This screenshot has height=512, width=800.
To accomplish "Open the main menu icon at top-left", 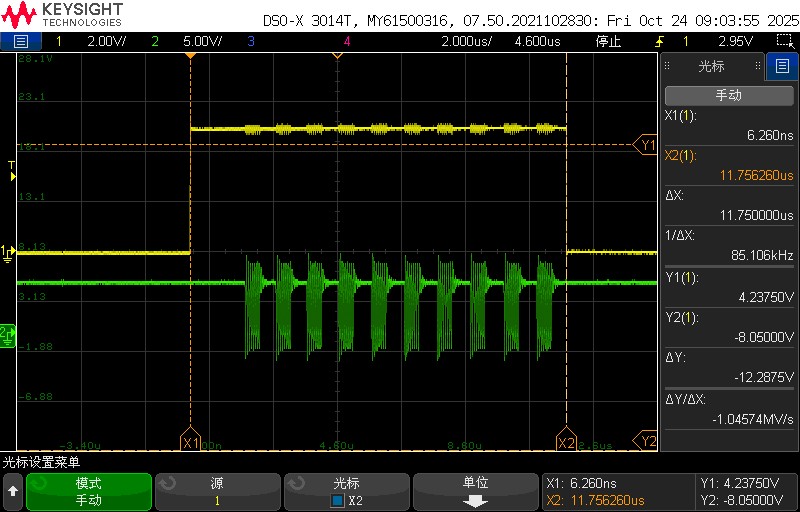I will [21, 41].
